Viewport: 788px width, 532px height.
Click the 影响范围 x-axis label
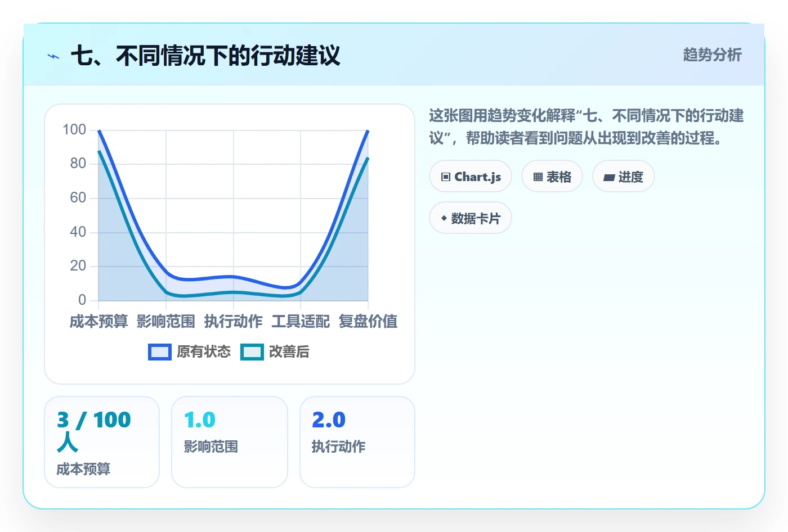pyautogui.click(x=166, y=321)
